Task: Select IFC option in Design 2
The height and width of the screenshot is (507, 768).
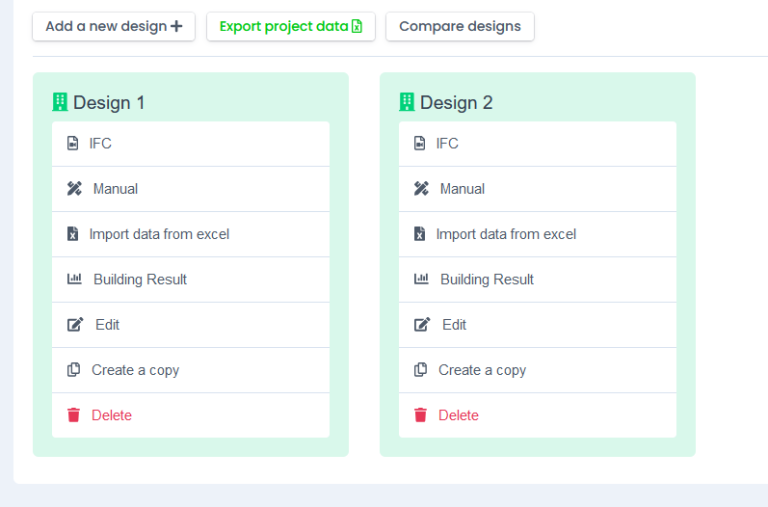Action: tap(537, 144)
